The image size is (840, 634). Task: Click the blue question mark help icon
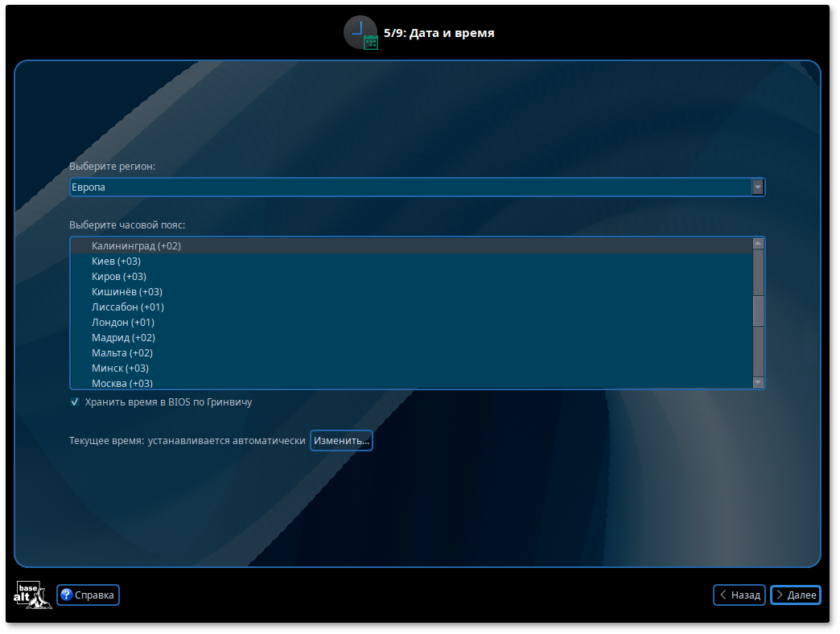tap(67, 595)
